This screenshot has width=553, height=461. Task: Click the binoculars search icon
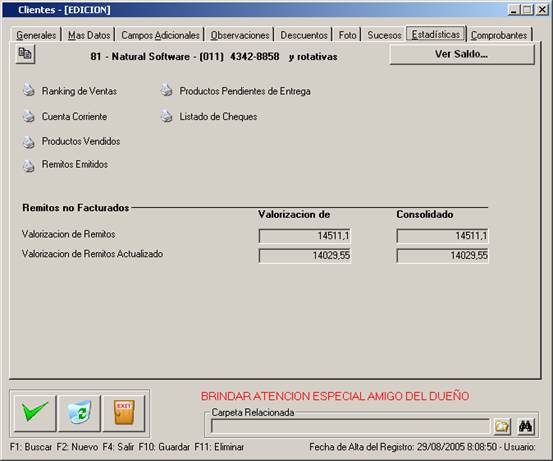(x=525, y=426)
